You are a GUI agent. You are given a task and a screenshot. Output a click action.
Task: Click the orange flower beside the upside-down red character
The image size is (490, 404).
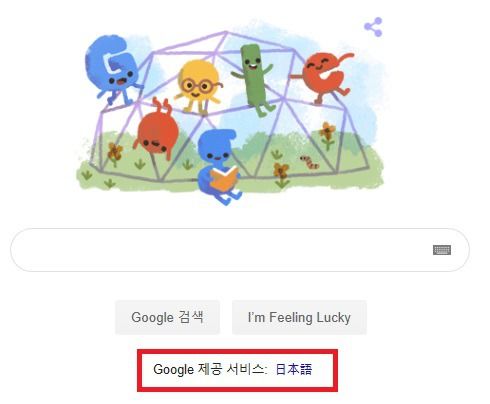115,155
